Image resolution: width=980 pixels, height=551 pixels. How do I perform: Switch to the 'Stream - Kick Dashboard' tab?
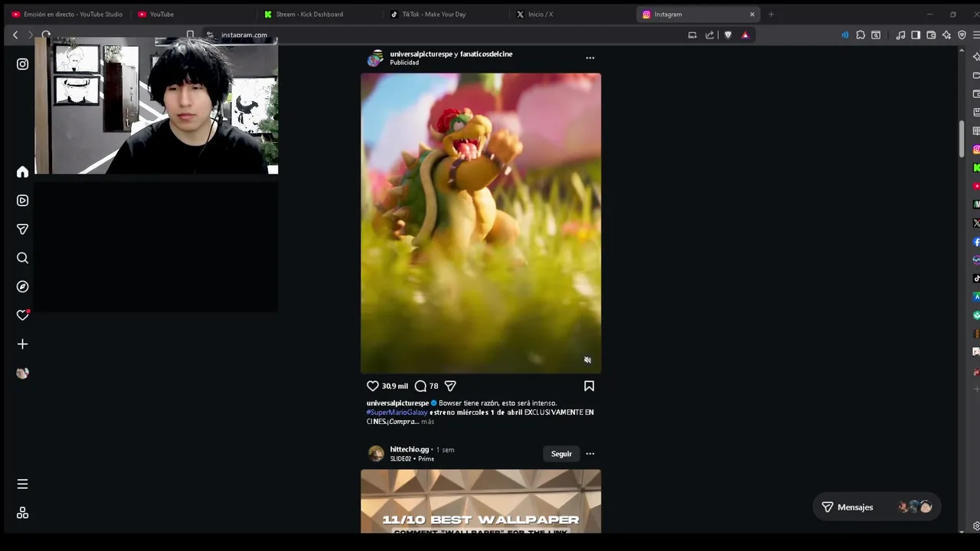click(x=318, y=14)
